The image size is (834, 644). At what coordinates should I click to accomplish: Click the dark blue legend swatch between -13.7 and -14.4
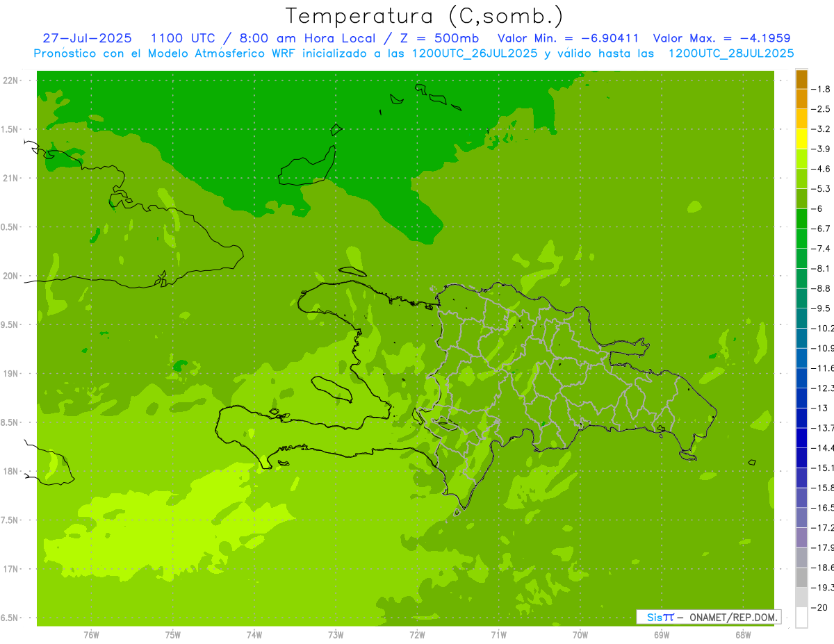[801, 438]
